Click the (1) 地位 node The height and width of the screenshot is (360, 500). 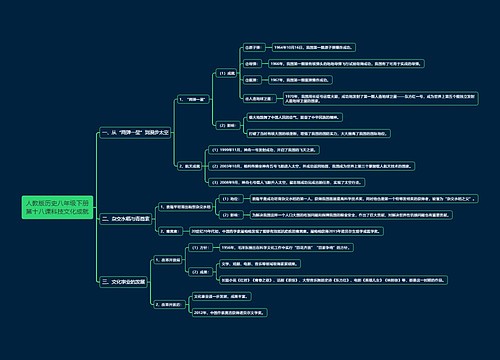(x=231, y=199)
